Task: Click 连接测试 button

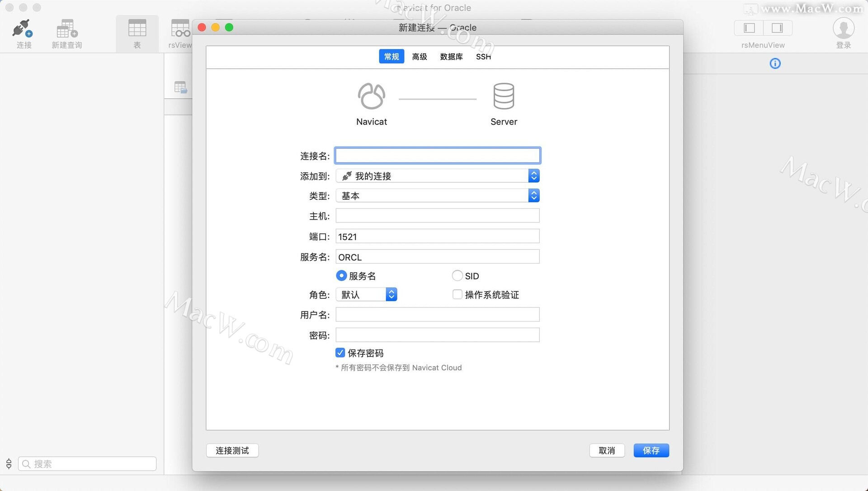Action: [232, 450]
